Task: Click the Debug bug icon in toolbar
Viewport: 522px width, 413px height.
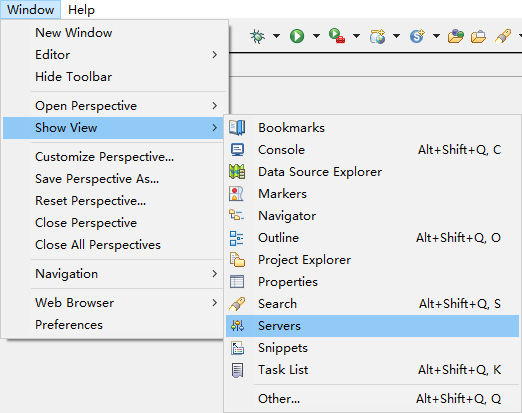Action: pos(257,36)
